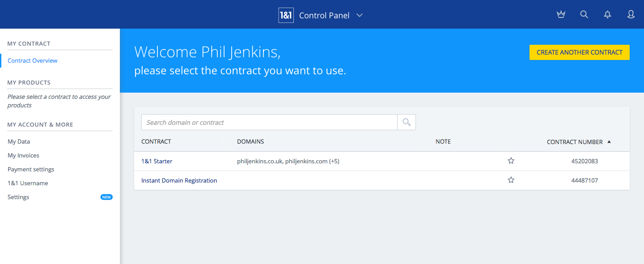The height and width of the screenshot is (264, 644).
Task: Sort by Contract Number column arrow
Action: 609,142
